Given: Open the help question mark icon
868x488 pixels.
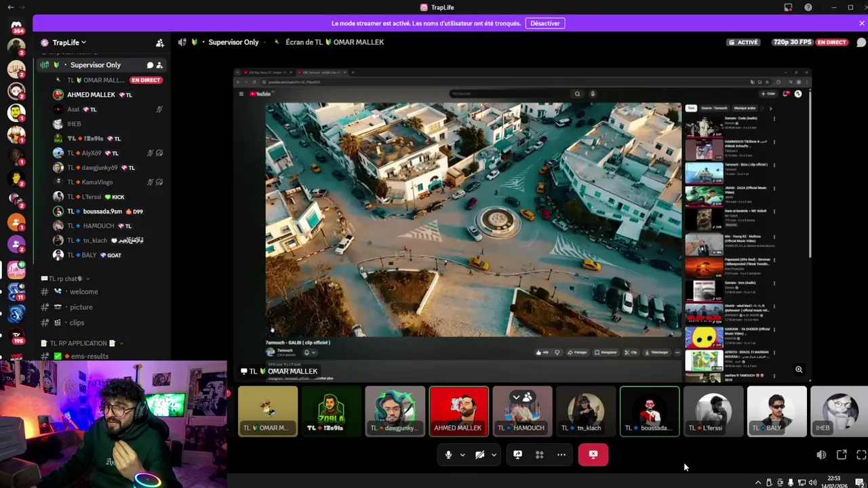Looking at the screenshot, I should (x=808, y=7).
